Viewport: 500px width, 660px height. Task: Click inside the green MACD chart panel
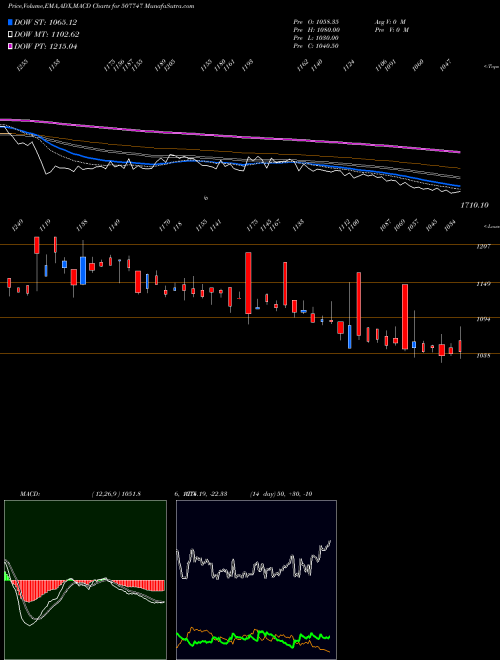[85, 580]
